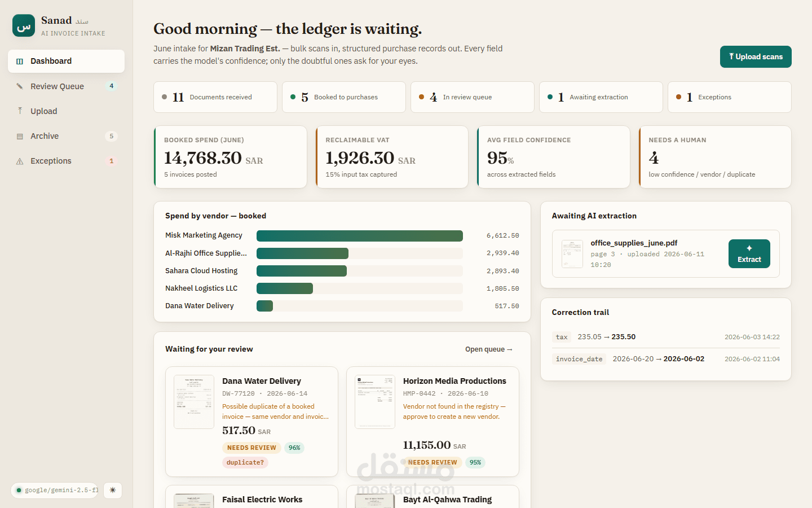Open the Dana Water Delivery invoice thumbnail
Screen dimensions: 812x508
pos(194,402)
